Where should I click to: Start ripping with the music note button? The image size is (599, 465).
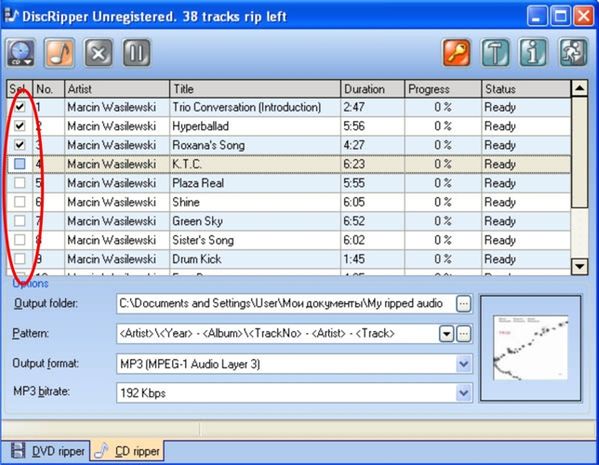pyautogui.click(x=59, y=53)
